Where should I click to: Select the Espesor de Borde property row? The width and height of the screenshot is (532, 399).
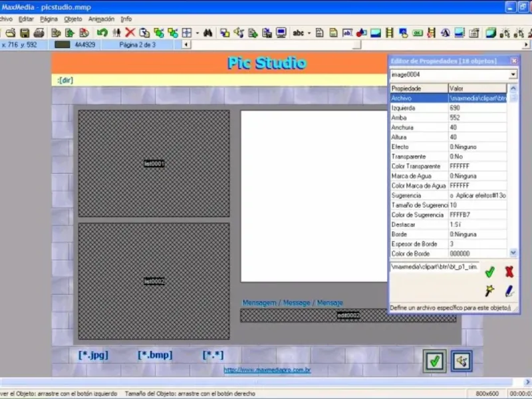[448, 244]
